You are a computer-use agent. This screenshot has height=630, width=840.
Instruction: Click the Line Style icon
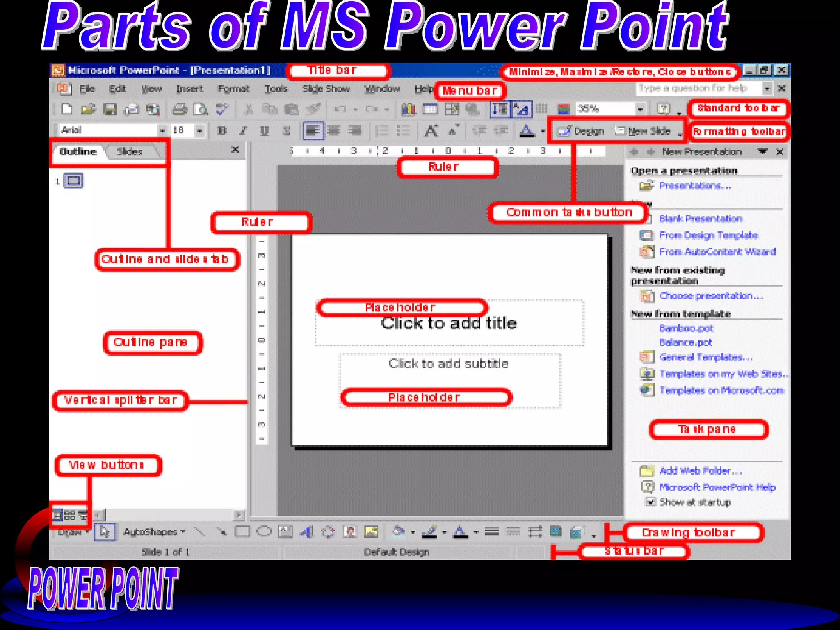[x=492, y=532]
